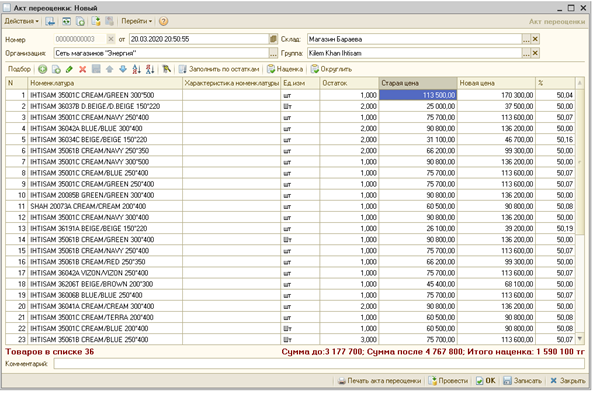Click the Округлить button
593x393 pixels.
(x=332, y=69)
